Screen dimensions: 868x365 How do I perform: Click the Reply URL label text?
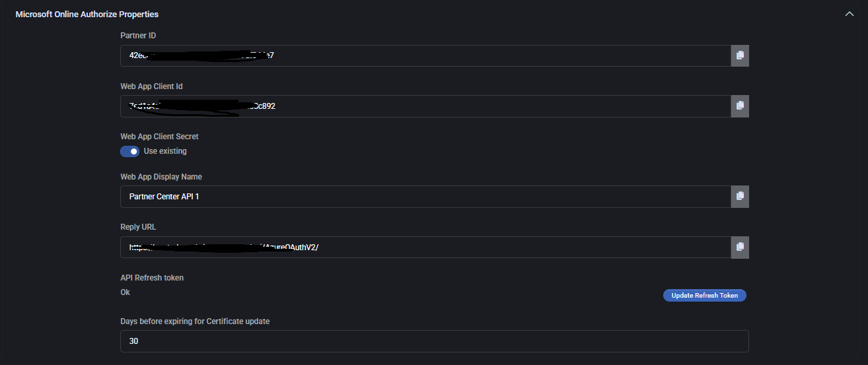[138, 227]
